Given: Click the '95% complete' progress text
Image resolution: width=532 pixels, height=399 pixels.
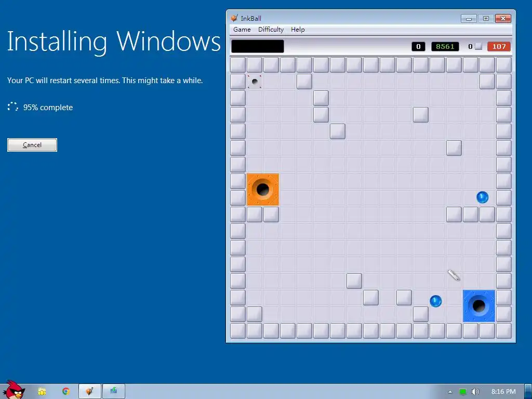Looking at the screenshot, I should [48, 108].
